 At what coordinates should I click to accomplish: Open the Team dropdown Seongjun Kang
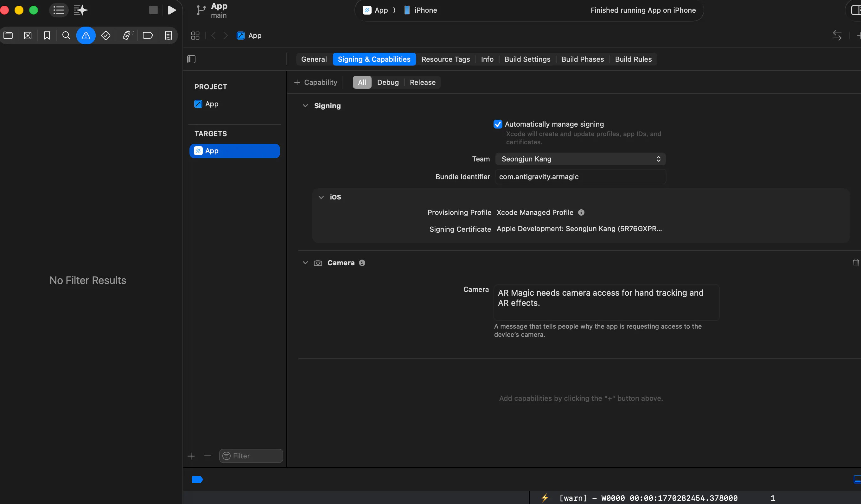tap(580, 159)
